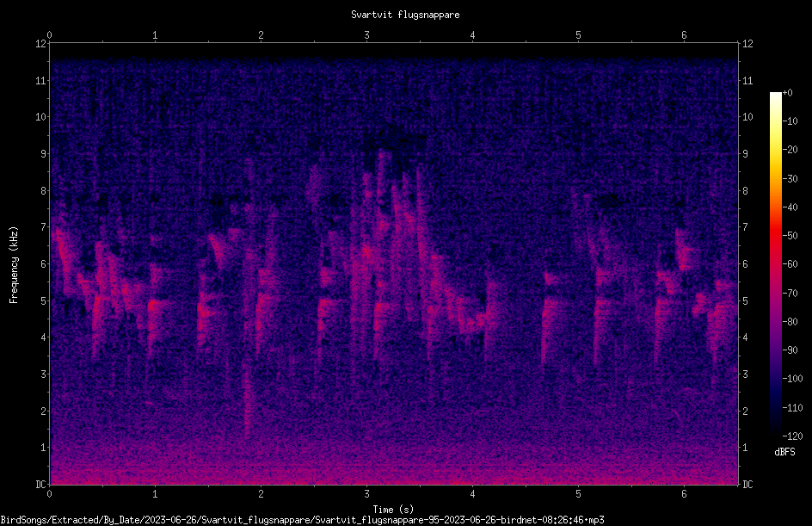Click the "-60" color scale label
Screen dimensions: 812x526
pos(790,264)
